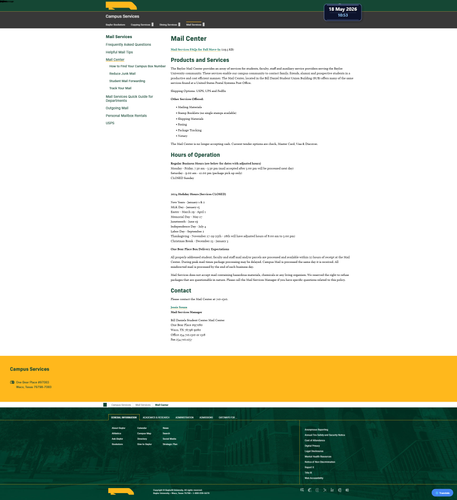Open About Baylor footer link
This screenshot has width=457, height=500.
coord(118,428)
